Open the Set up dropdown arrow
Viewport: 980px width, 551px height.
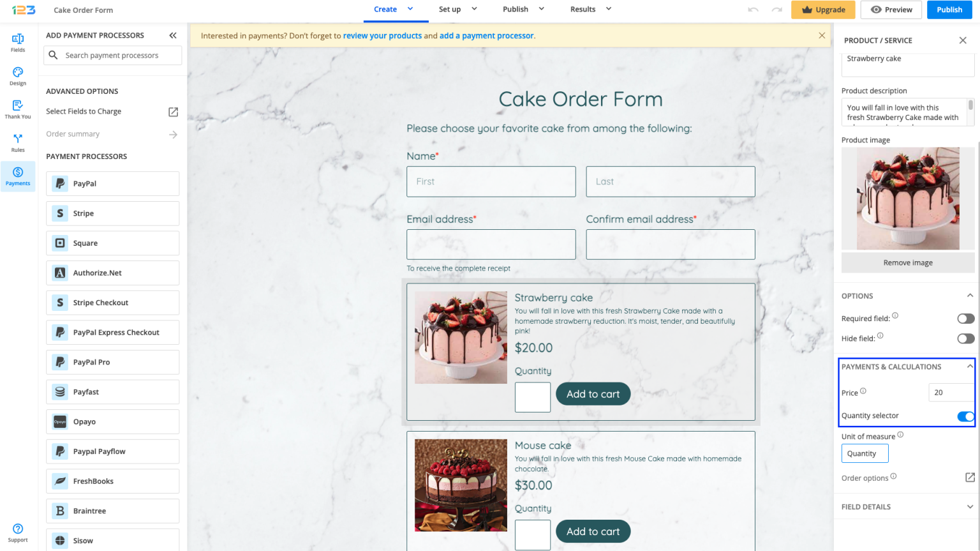click(x=474, y=9)
